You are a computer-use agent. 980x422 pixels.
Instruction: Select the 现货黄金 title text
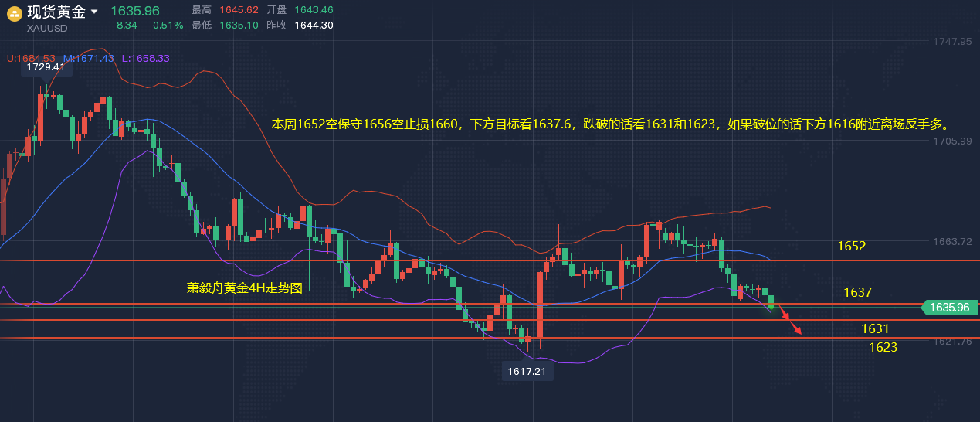(56, 12)
